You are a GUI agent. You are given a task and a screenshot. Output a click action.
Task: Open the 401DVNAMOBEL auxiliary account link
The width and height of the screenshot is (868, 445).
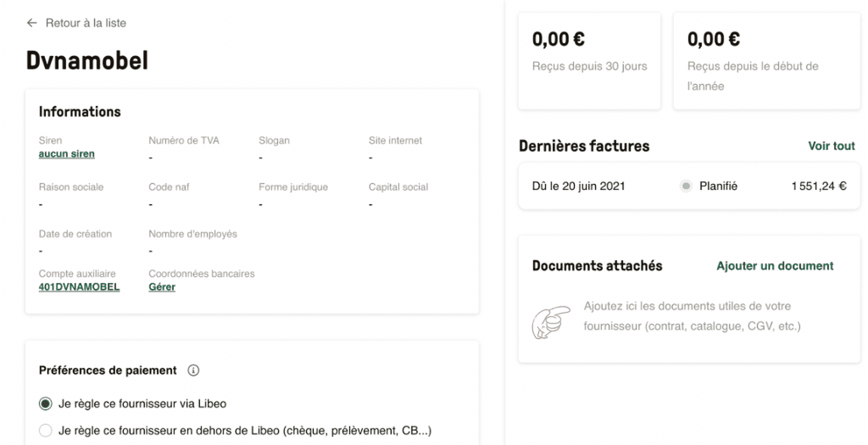click(x=79, y=287)
